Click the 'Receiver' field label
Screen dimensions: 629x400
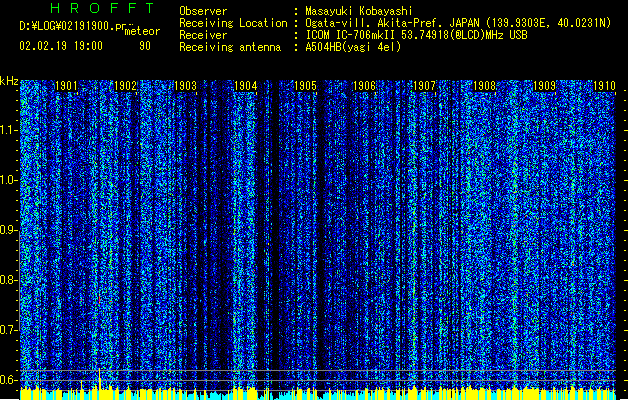(x=203, y=35)
